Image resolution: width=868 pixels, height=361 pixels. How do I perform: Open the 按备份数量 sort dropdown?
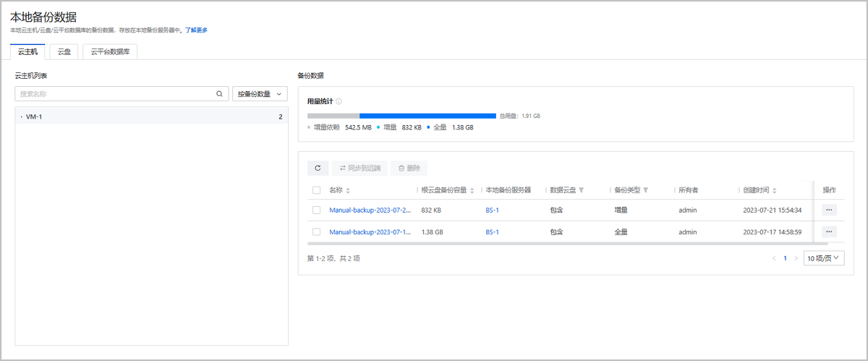(260, 94)
